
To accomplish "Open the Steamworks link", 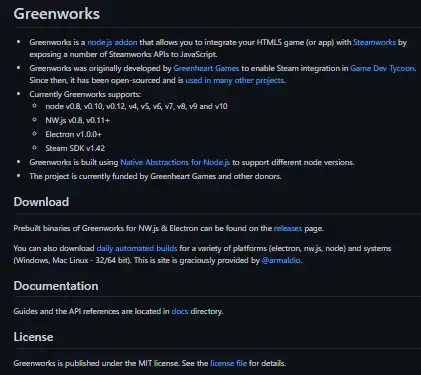I will coord(374,42).
